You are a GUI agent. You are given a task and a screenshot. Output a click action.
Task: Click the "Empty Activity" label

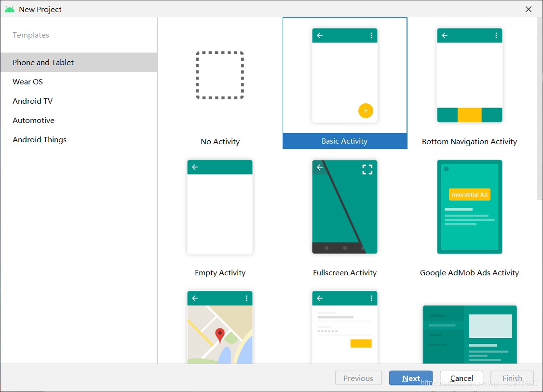tap(220, 272)
